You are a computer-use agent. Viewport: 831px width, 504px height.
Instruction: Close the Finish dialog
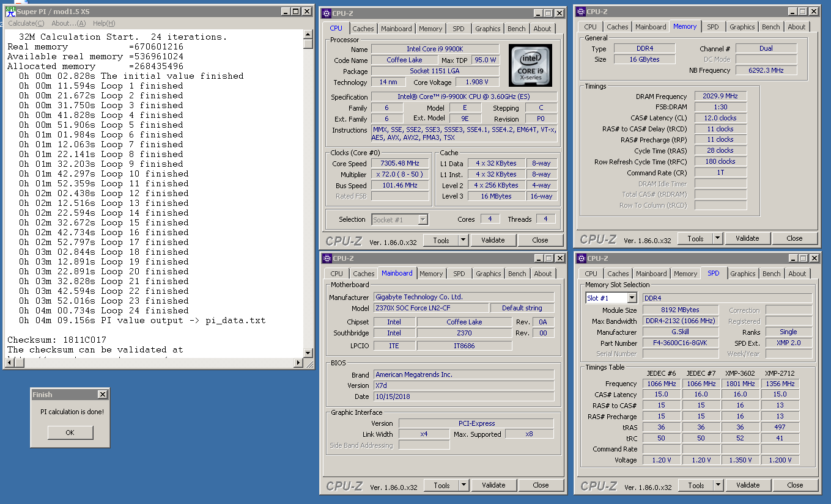tap(102, 395)
